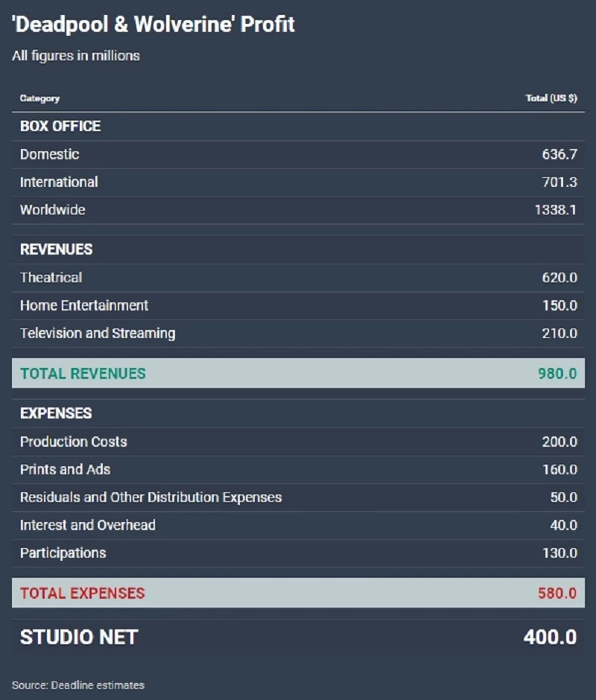Select the TOTAL REVENUES label
Screen dimensions: 596x700
(x=83, y=374)
